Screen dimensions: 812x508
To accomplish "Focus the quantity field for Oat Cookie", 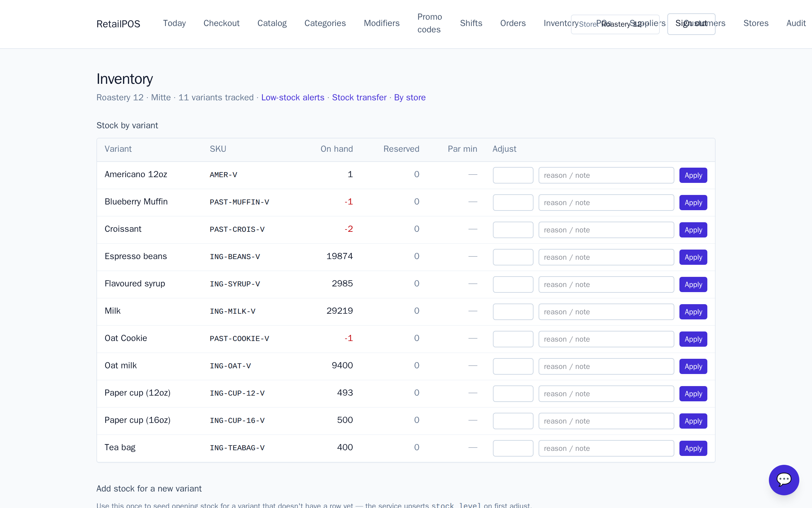I will tap(513, 339).
